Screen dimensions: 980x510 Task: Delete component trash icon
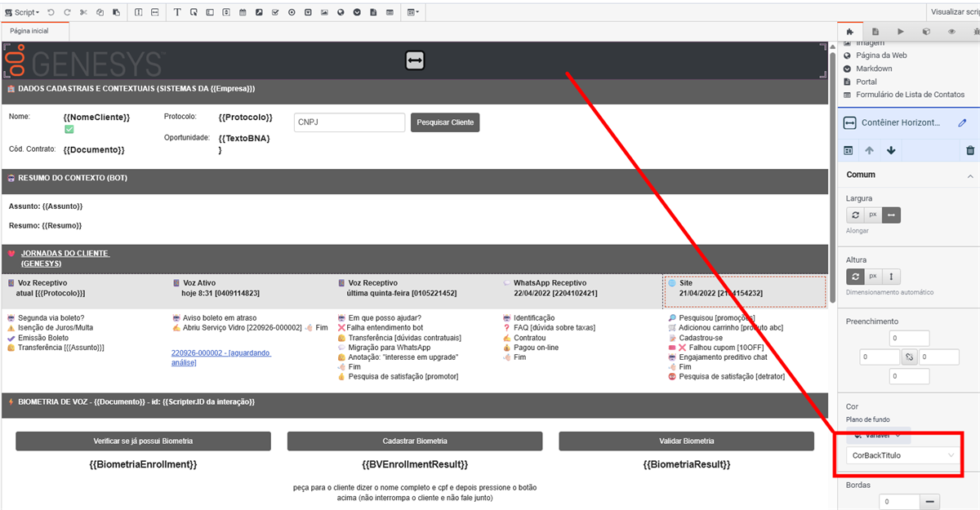[x=970, y=150]
